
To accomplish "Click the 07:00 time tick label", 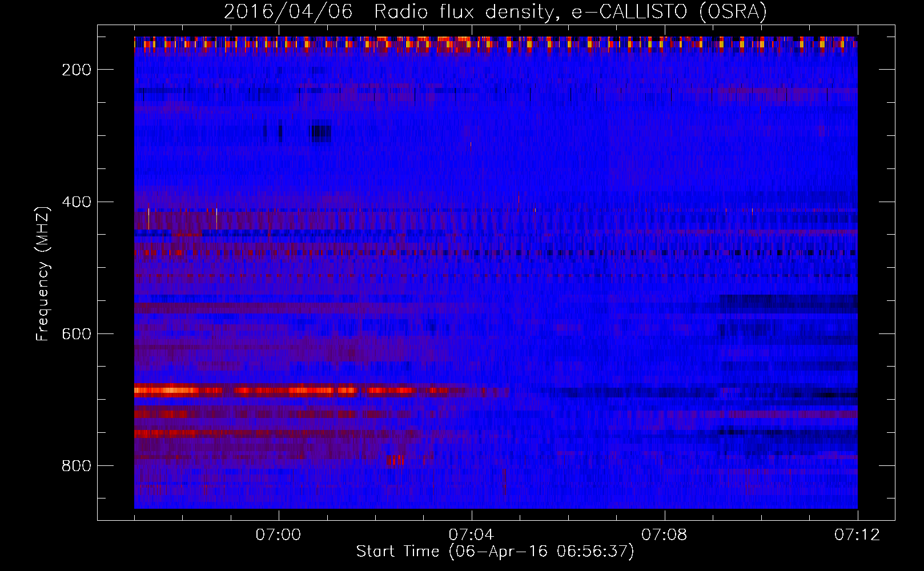I will (x=279, y=535).
